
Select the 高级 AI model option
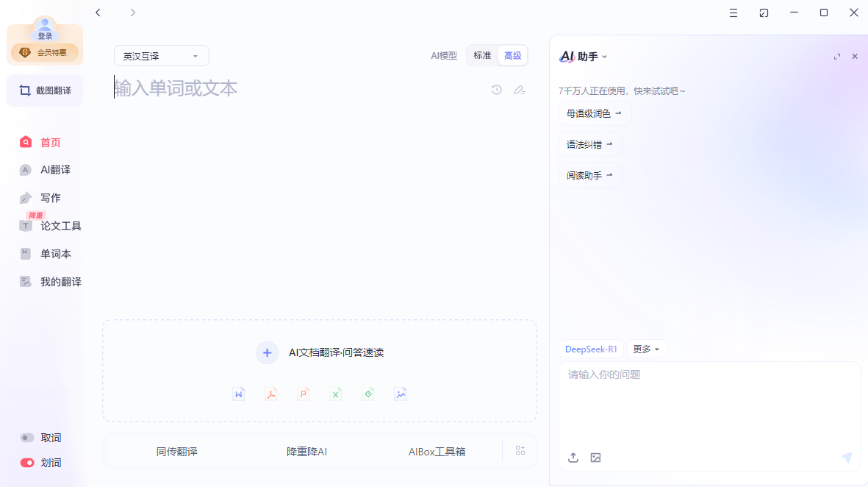[x=512, y=56]
